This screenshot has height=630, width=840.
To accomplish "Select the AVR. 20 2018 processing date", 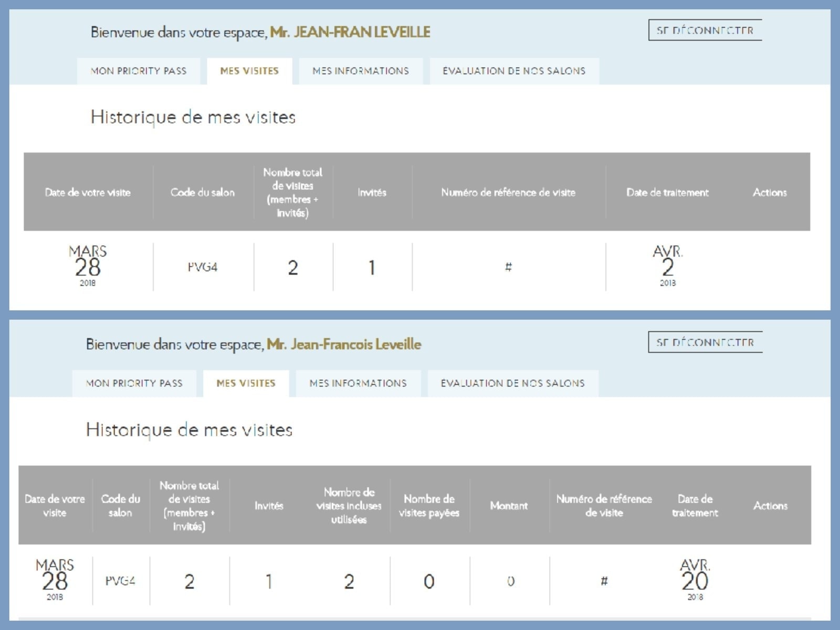I will 695,580.
